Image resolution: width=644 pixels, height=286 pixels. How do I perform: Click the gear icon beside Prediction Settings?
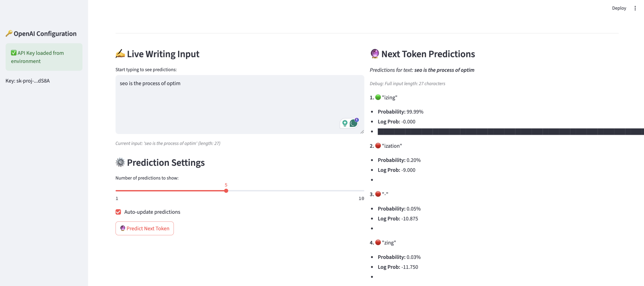[120, 162]
